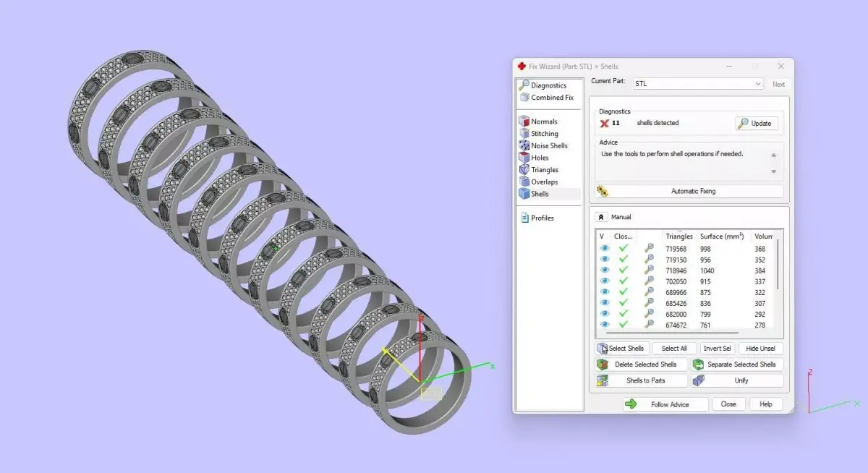Click Select All shells
Viewport: 868px width, 473px height.
coord(674,349)
